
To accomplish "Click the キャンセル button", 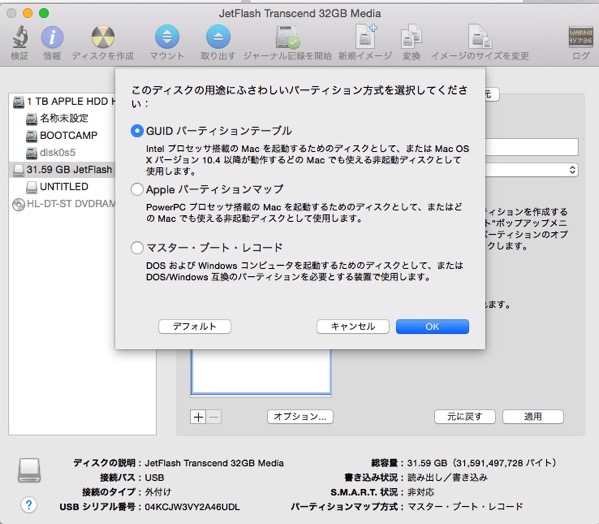I will [x=353, y=327].
